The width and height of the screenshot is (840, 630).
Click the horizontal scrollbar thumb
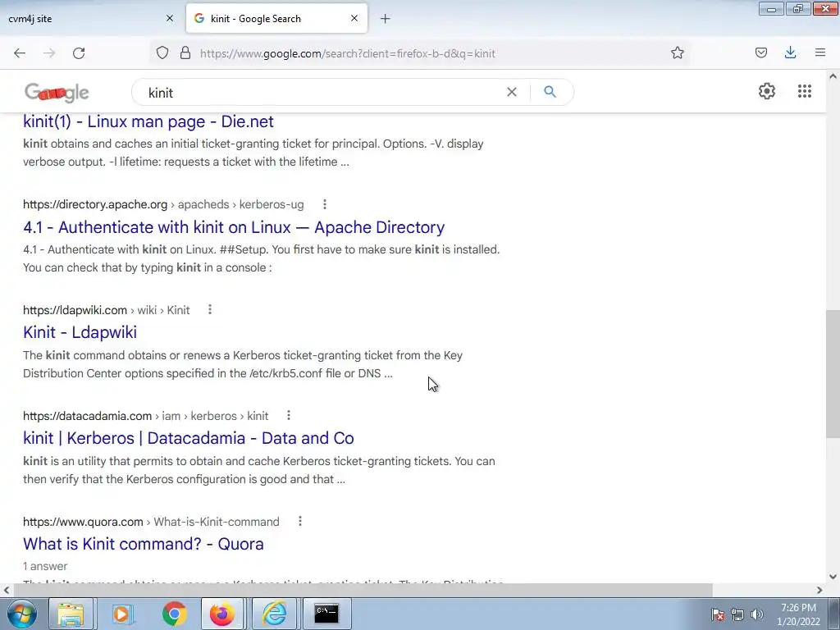(x=363, y=590)
